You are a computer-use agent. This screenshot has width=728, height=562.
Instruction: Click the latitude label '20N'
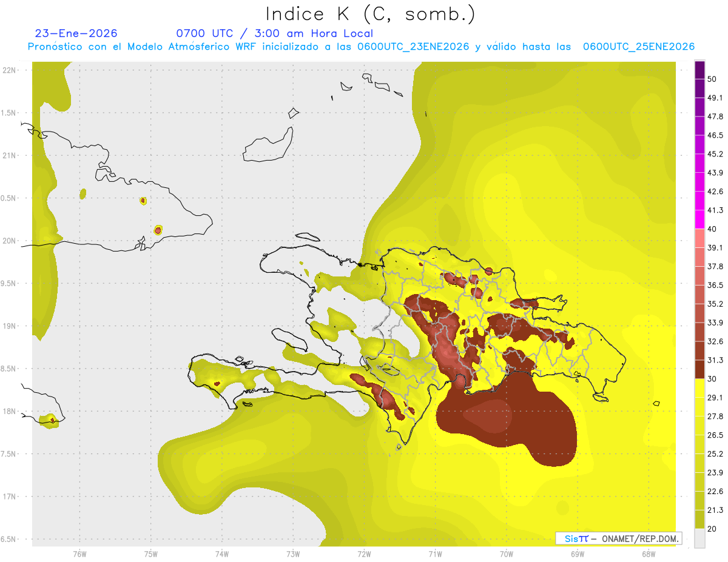(9, 241)
